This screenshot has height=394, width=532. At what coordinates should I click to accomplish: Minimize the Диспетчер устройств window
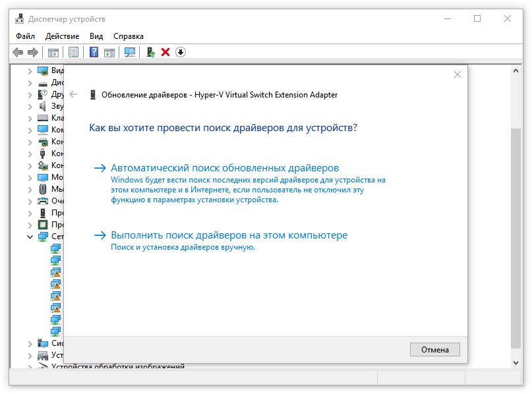coord(448,18)
